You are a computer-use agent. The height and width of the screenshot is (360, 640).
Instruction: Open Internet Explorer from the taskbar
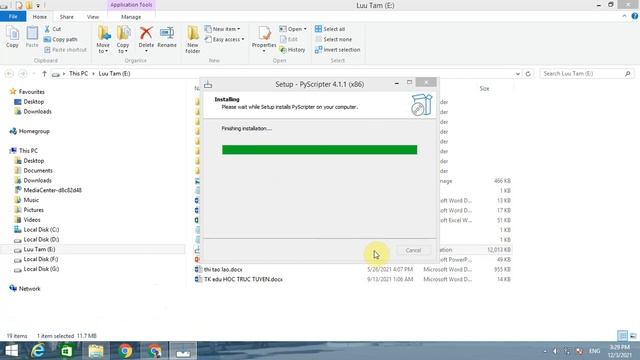click(x=38, y=351)
